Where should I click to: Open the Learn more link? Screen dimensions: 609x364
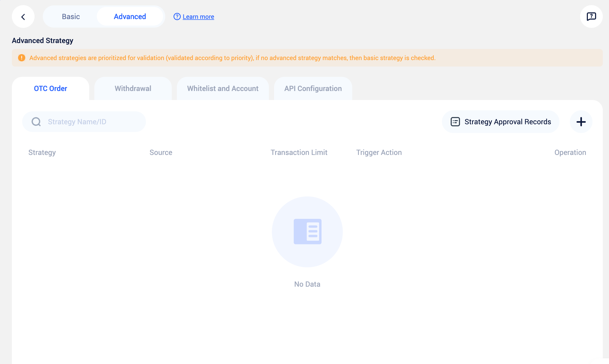[x=198, y=17]
